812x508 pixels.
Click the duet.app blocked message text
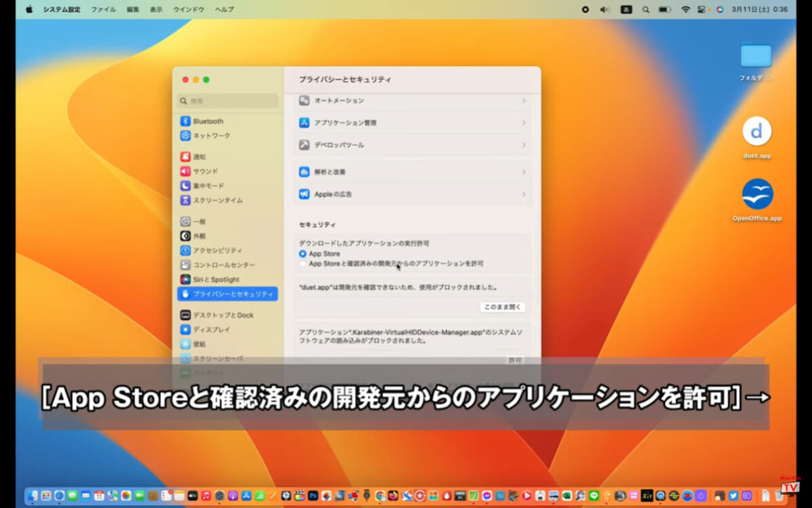tap(399, 287)
